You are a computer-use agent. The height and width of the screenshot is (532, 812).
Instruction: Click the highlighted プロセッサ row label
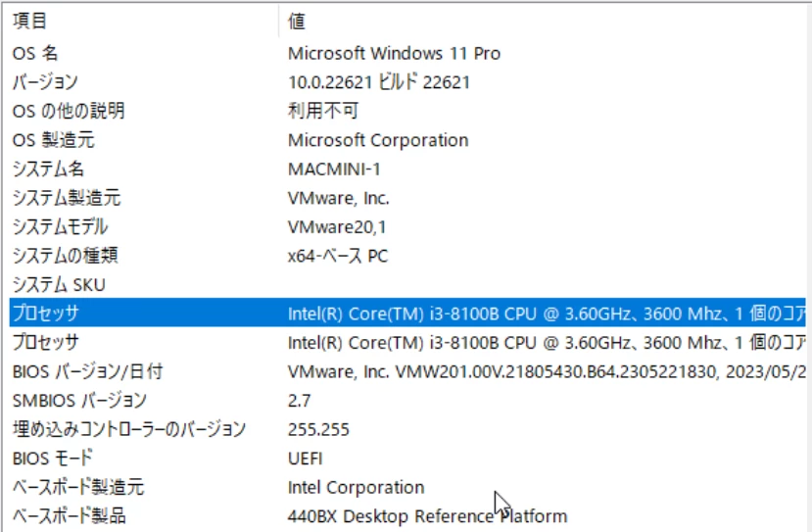46,314
